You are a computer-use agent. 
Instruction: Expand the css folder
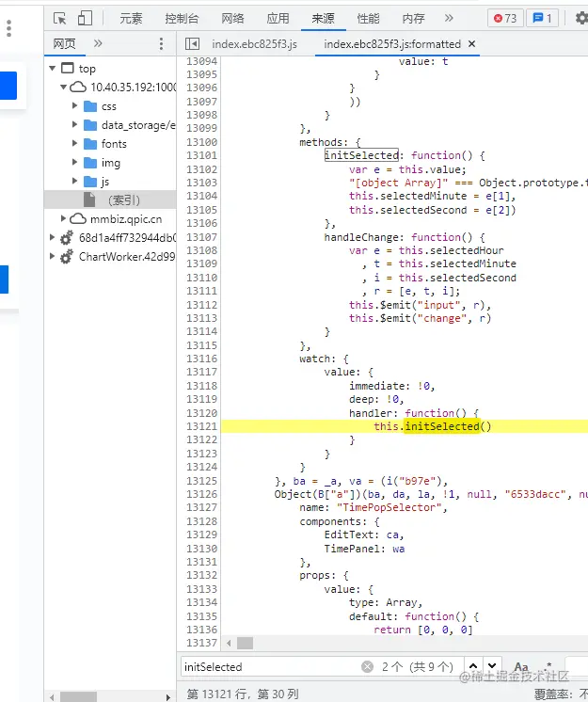click(x=74, y=105)
